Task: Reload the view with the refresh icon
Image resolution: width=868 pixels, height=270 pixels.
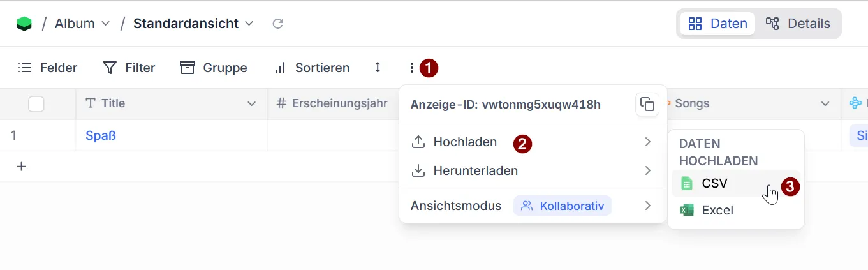Action: click(x=277, y=24)
